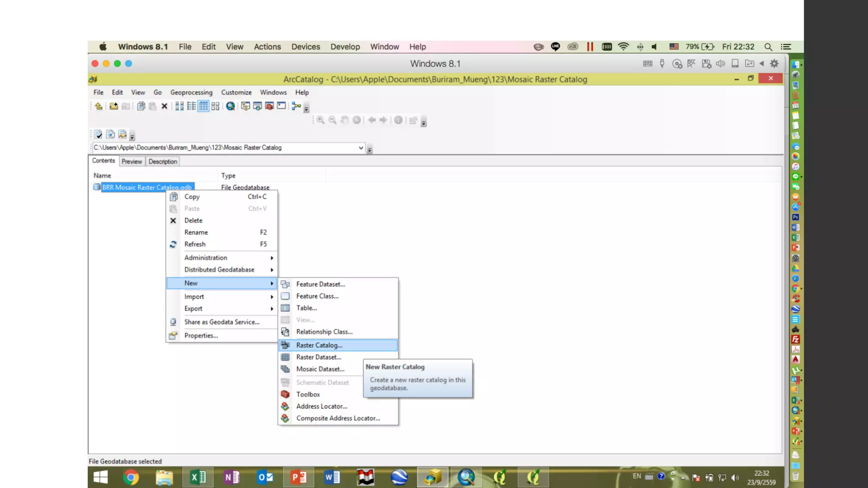This screenshot has height=488, width=868.
Task: Open the Python window icon
Action: click(281, 106)
